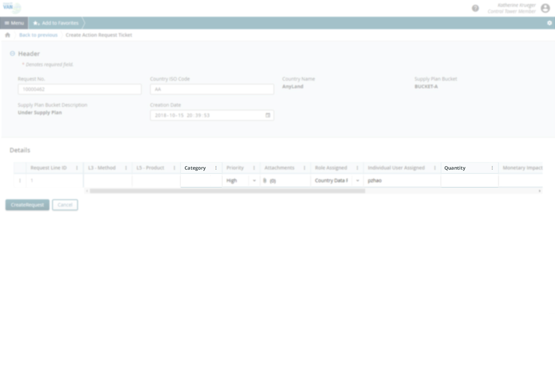Click the settings gear icon

[549, 23]
